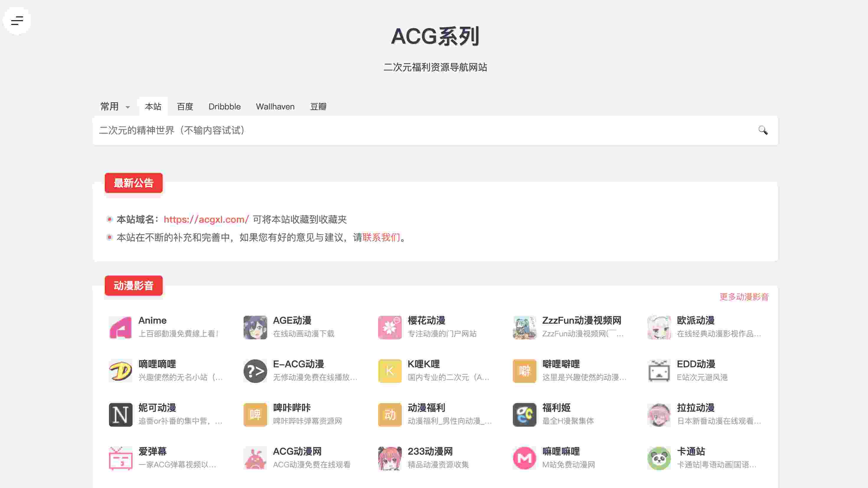This screenshot has height=488, width=868.
Task: Click the 最新公告 red label
Action: point(133,183)
